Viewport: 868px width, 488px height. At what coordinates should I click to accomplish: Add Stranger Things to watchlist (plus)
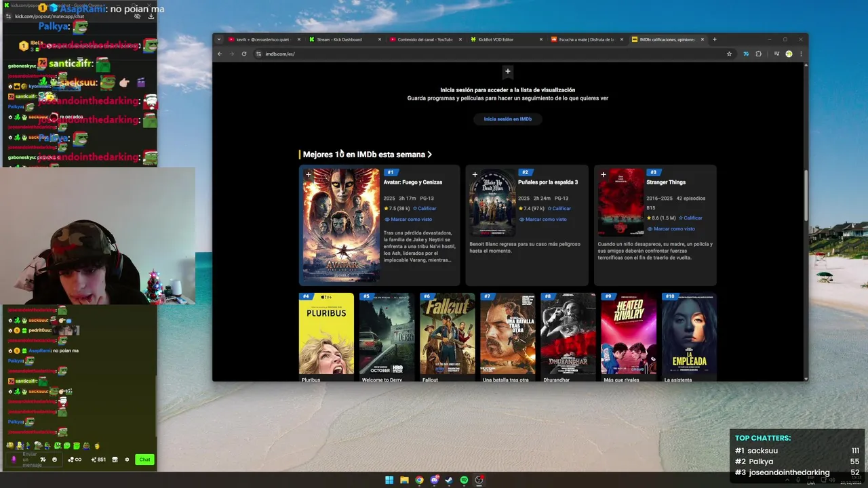click(604, 174)
